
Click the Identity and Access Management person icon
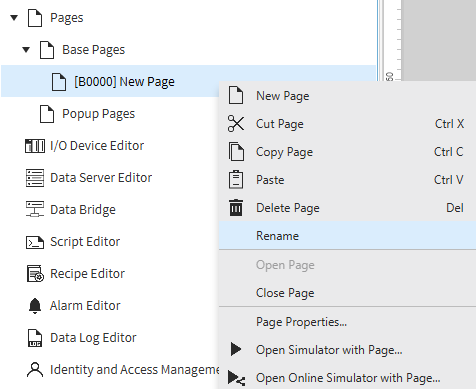point(35,370)
